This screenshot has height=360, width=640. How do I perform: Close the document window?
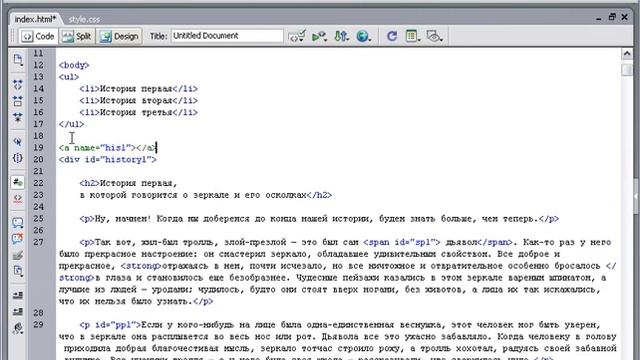(624, 17)
